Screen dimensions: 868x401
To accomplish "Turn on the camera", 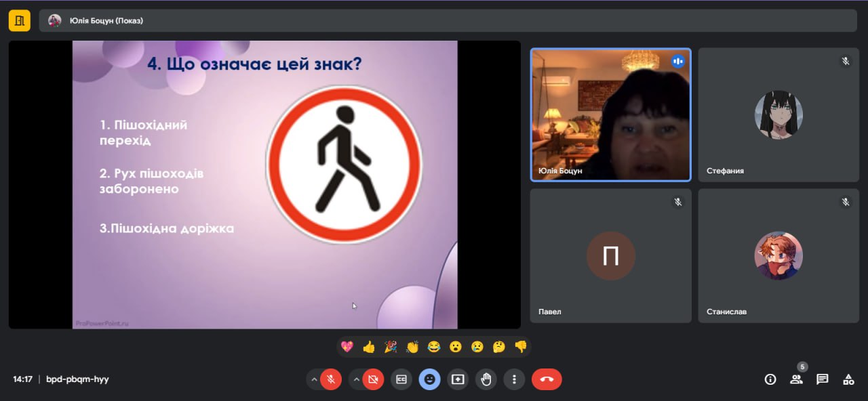I will pyautogui.click(x=373, y=379).
